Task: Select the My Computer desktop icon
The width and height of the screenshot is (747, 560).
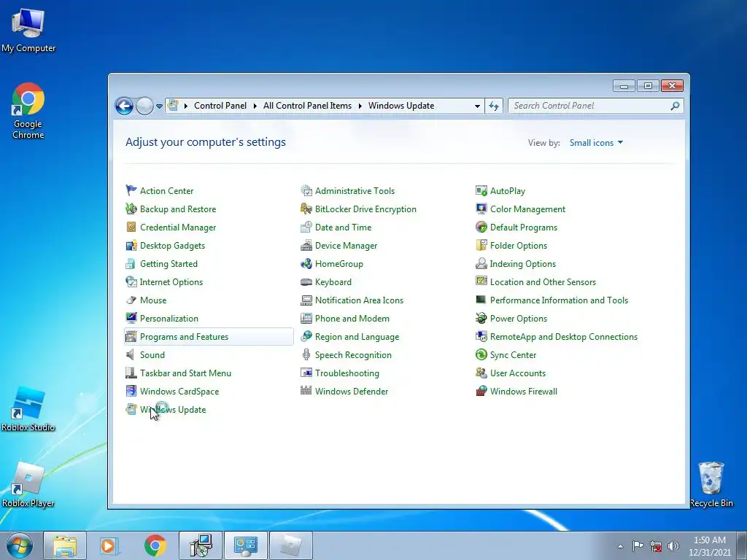Action: click(x=28, y=31)
